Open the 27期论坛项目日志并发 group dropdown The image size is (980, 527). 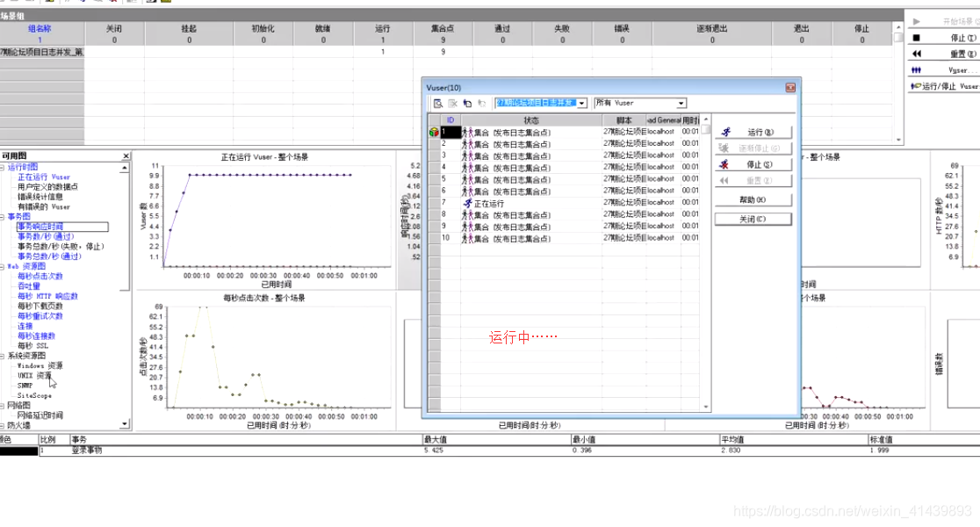tap(582, 103)
